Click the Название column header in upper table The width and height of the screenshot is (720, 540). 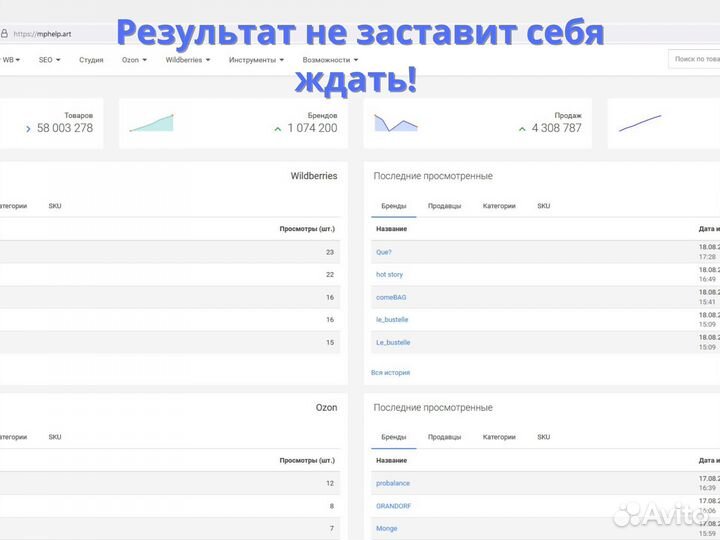point(391,229)
